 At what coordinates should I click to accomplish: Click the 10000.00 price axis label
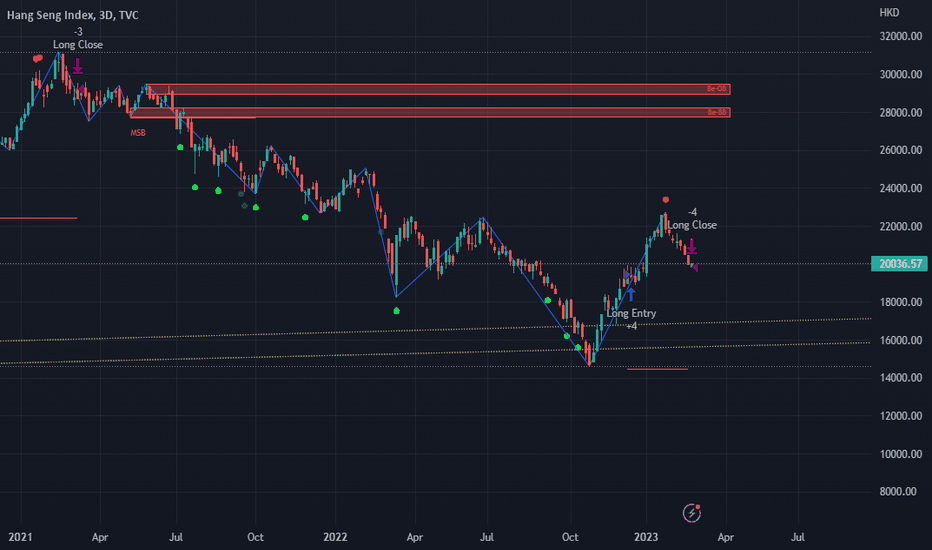click(900, 454)
